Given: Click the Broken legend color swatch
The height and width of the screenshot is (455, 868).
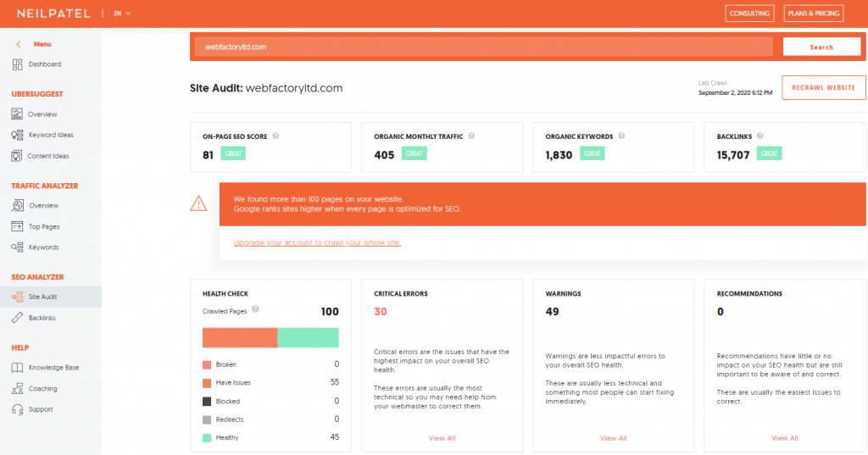Looking at the screenshot, I should click(207, 365).
